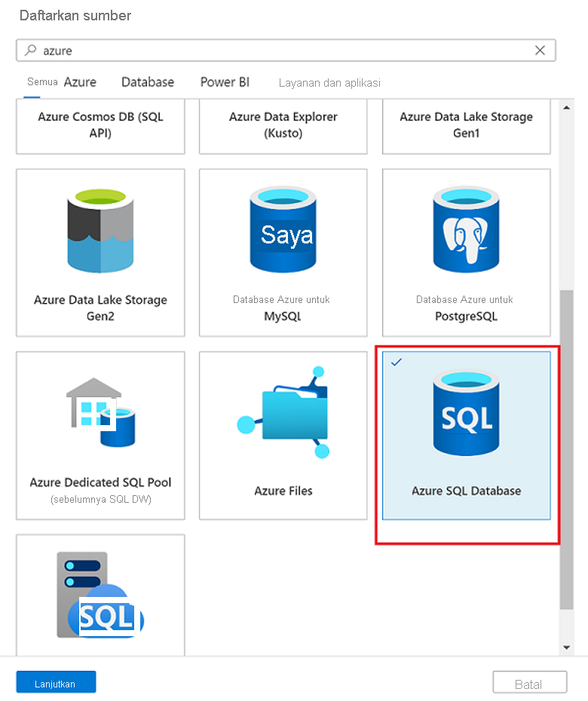This screenshot has width=588, height=701.
Task: Click the PostgreSQL label text
Action: coord(467,317)
